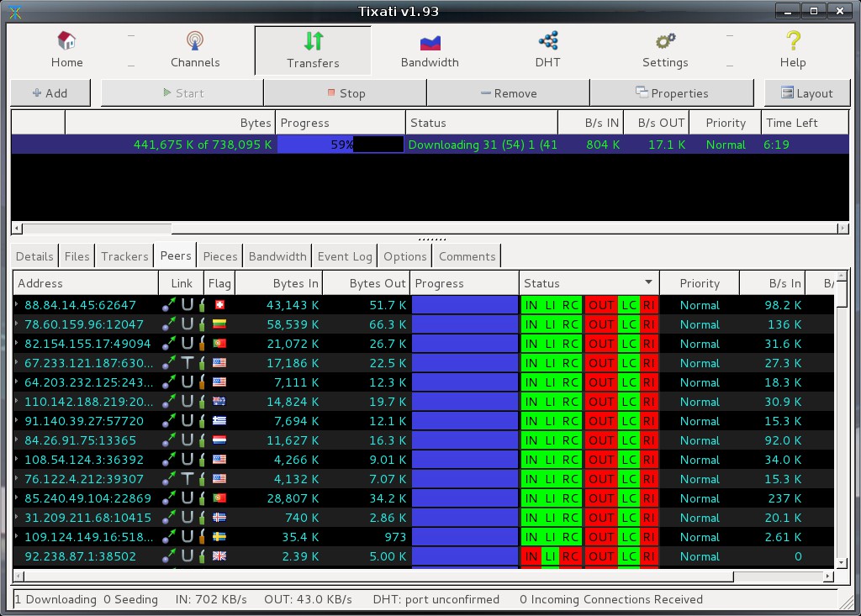The image size is (861, 616).
Task: Open the DHT network icon
Action: [548, 41]
